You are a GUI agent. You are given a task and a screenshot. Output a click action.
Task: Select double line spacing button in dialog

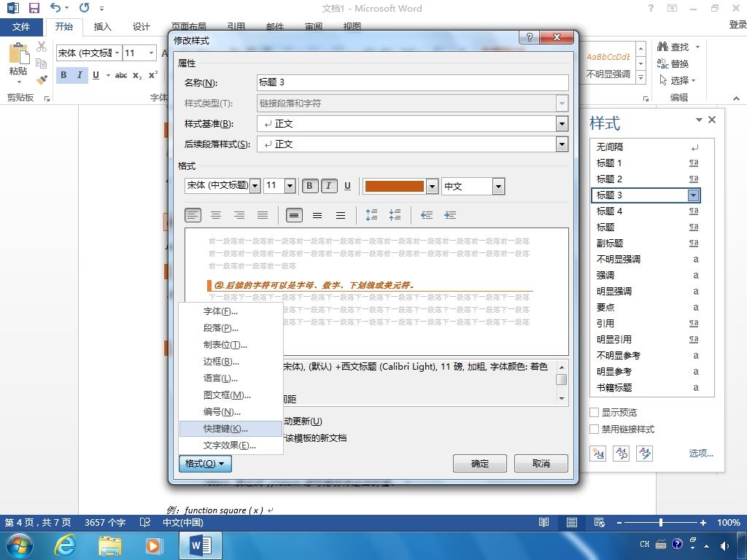tap(341, 215)
